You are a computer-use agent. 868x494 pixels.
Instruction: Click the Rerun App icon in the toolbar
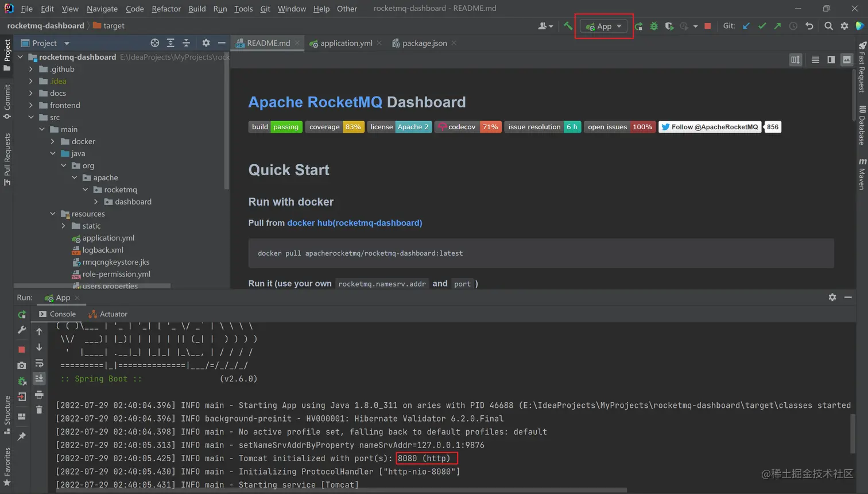pyautogui.click(x=638, y=26)
